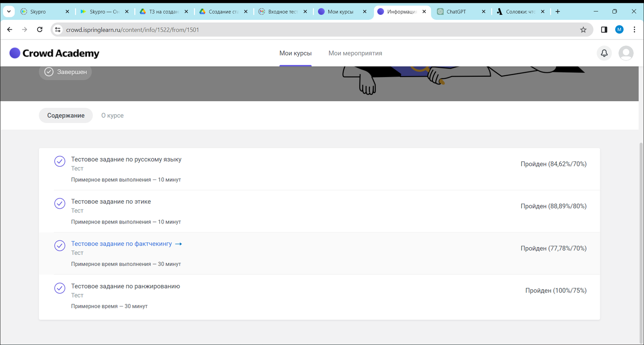Click the page vertical scrollbar
644x345 pixels.
(641, 243)
